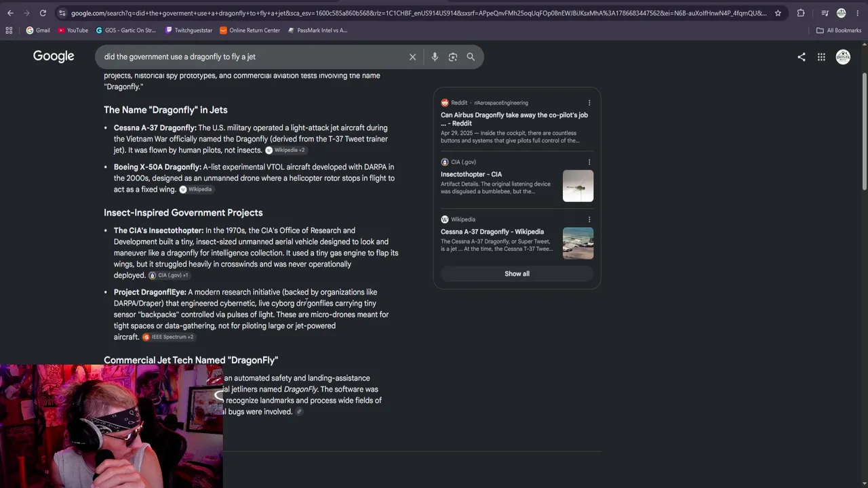The height and width of the screenshot is (488, 868).
Task: Expand the 'CIA (.gov) +1' citation chip
Action: point(169,276)
